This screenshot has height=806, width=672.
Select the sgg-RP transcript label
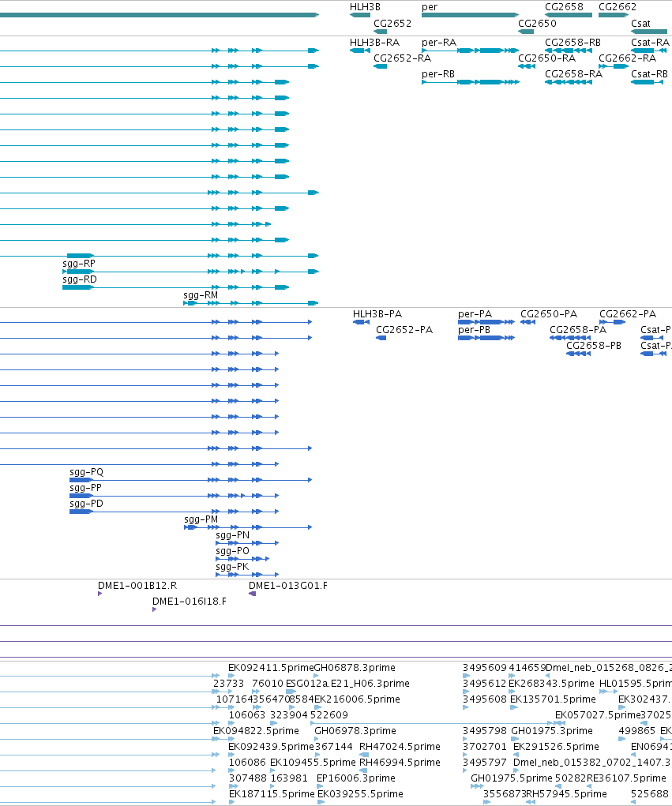pos(79,264)
